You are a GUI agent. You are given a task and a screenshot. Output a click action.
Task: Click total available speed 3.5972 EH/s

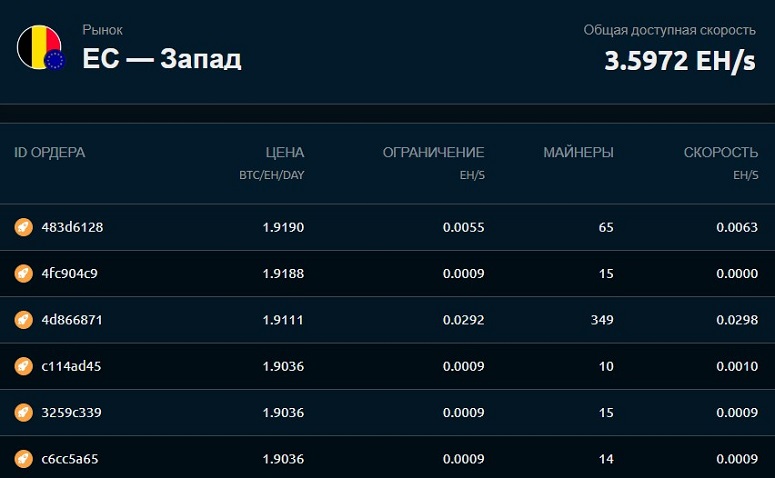click(x=680, y=61)
